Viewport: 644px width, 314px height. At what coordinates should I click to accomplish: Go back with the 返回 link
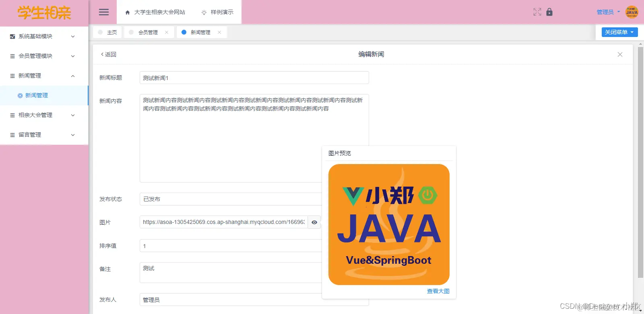coord(109,54)
